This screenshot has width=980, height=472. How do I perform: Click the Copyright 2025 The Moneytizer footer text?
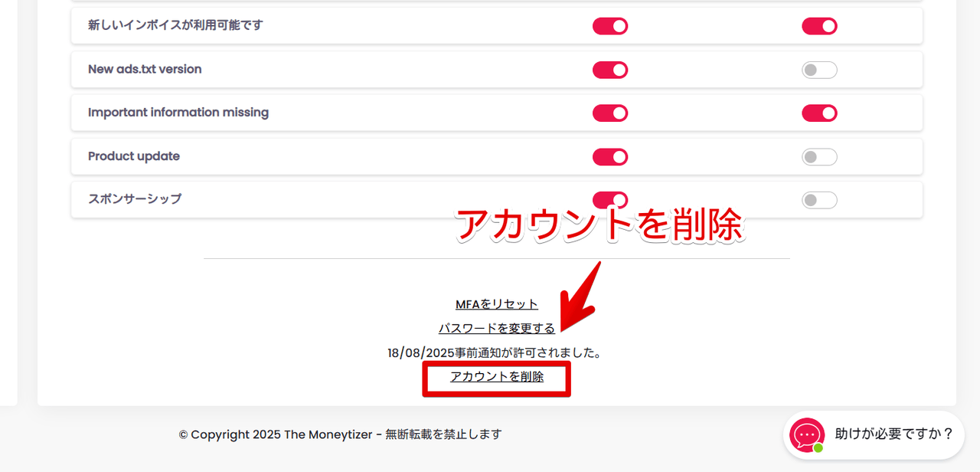tap(340, 434)
